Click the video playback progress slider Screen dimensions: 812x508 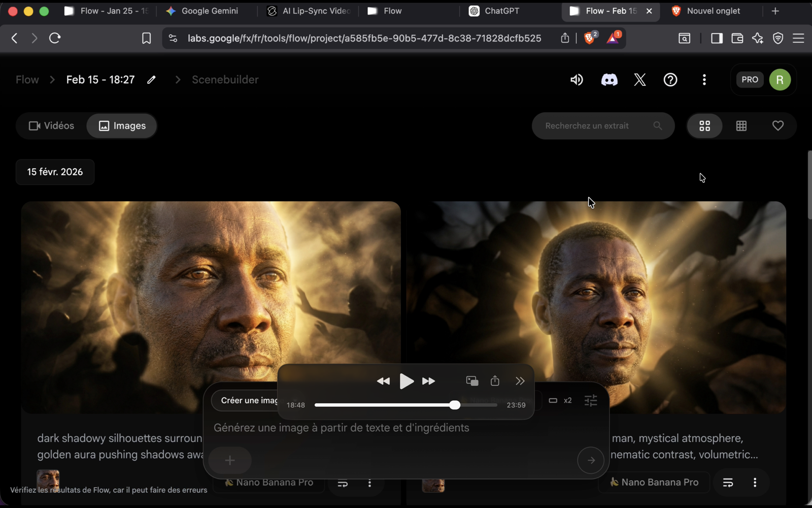405,405
